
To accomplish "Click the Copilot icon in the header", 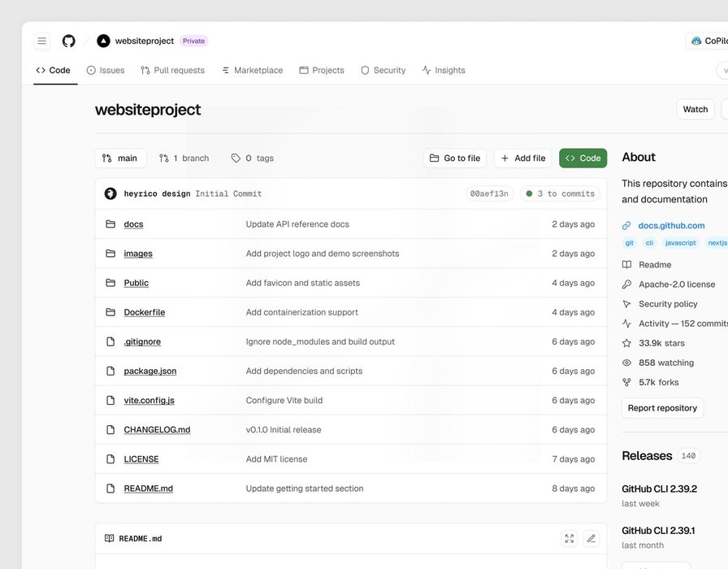I will tap(696, 41).
